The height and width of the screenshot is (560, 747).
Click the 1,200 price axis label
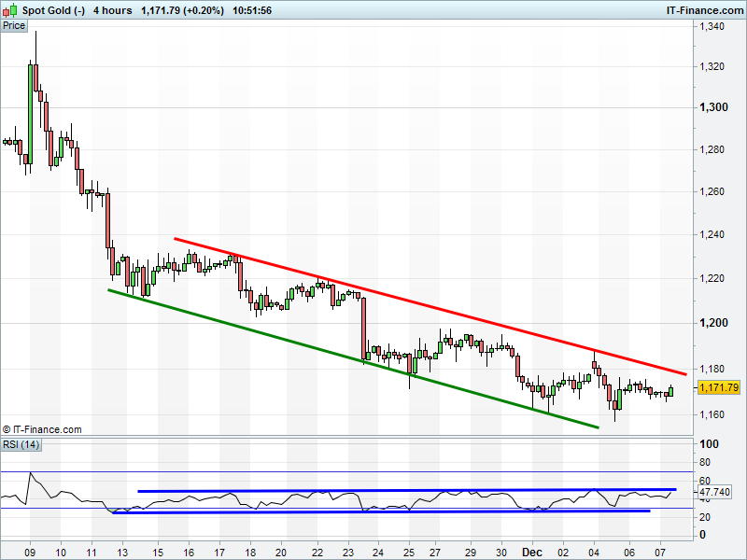coord(713,323)
